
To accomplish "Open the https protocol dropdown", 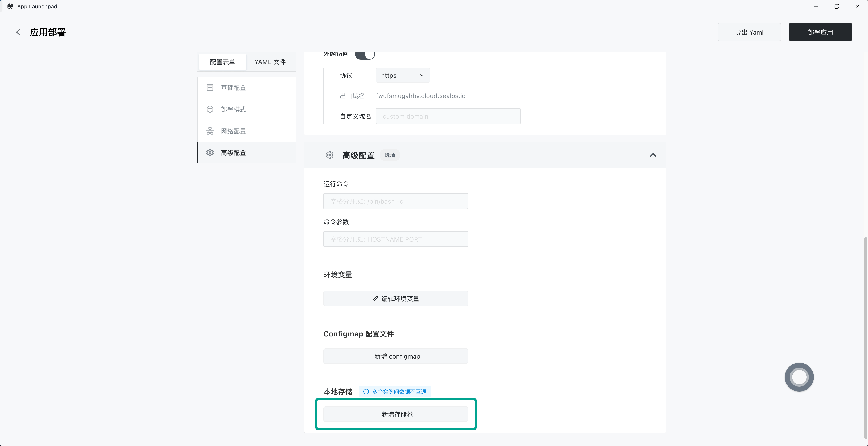I will coord(403,75).
